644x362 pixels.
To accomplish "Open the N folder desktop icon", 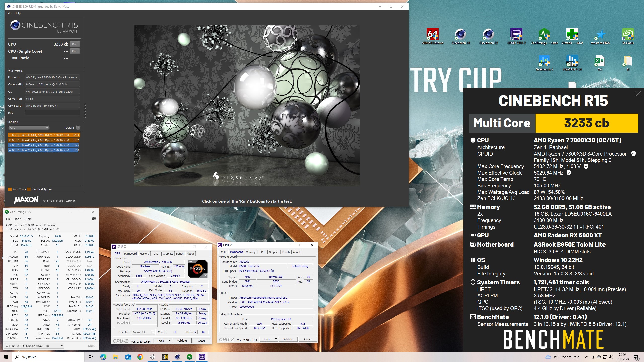I will click(628, 63).
